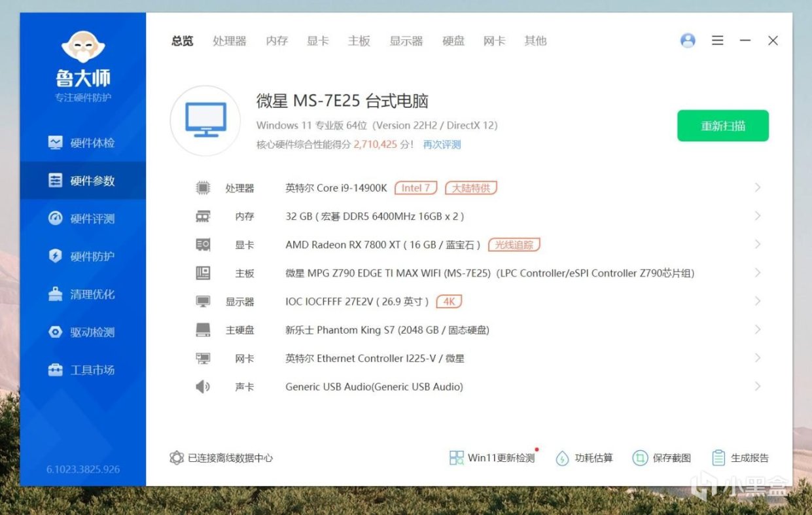Click the 鲁大师 logo avatar
The width and height of the screenshot is (812, 515).
83,46
